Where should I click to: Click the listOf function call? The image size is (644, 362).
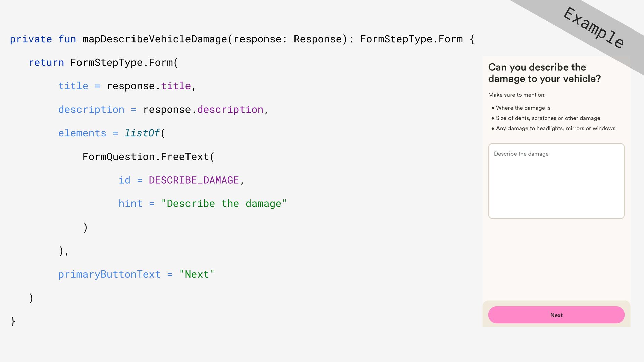tap(142, 133)
